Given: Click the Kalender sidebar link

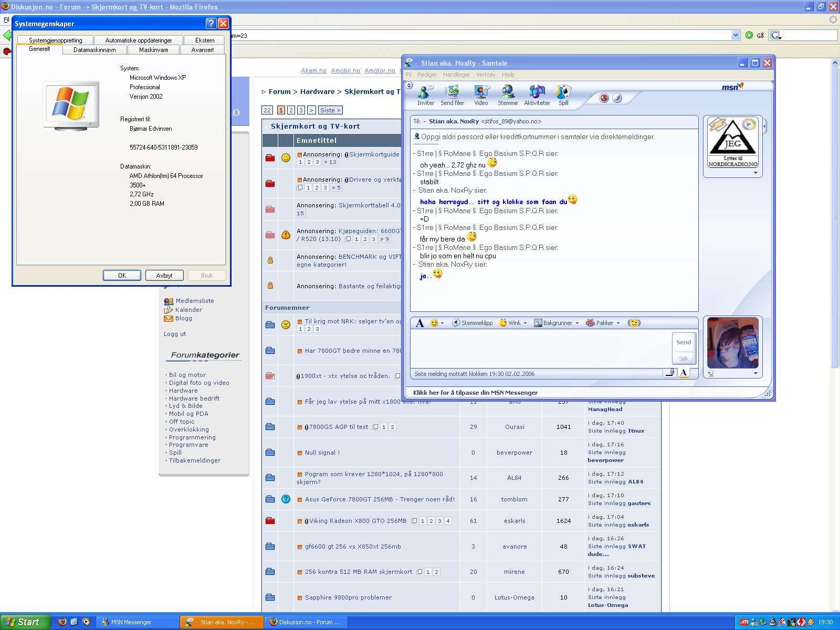Looking at the screenshot, I should pos(188,310).
